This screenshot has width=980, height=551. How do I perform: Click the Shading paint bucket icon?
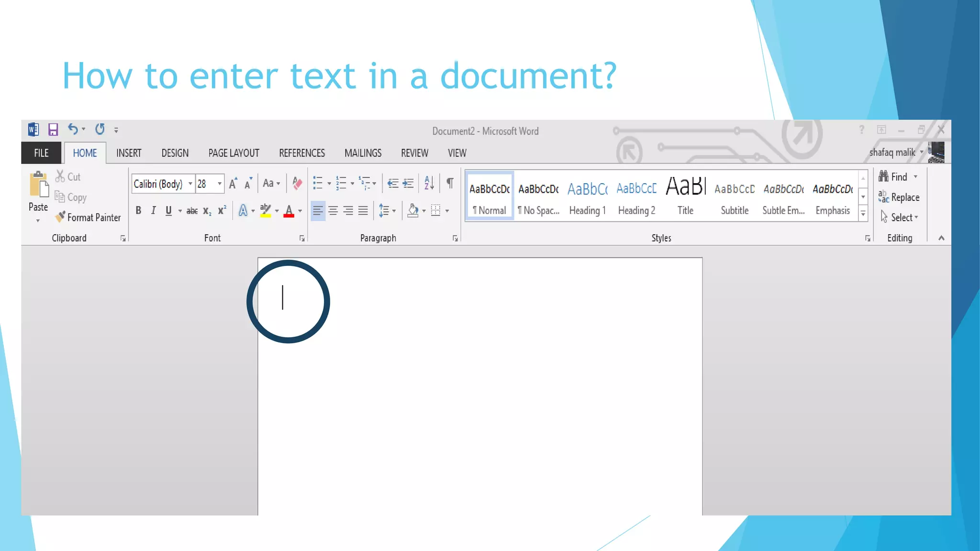click(x=413, y=210)
